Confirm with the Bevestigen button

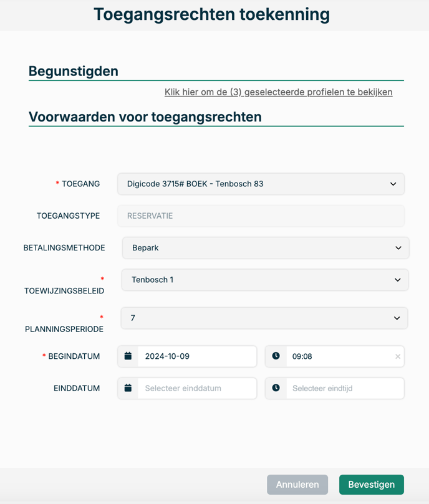point(372,485)
